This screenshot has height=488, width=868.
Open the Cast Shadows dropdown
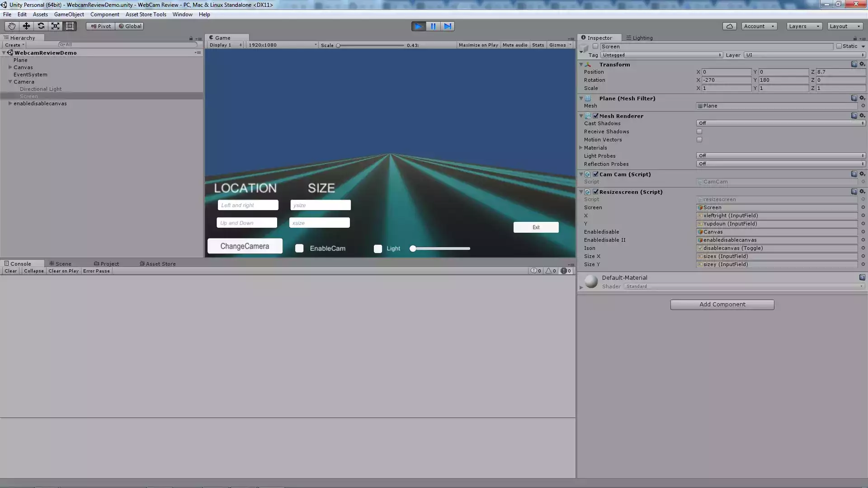[x=780, y=123]
